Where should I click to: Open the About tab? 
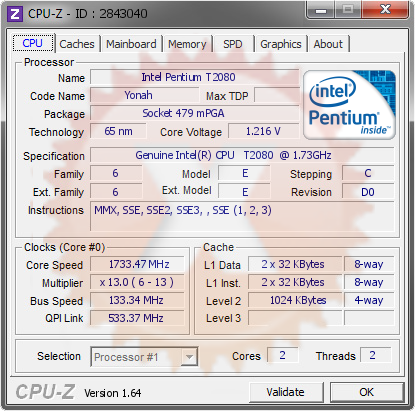pos(328,44)
